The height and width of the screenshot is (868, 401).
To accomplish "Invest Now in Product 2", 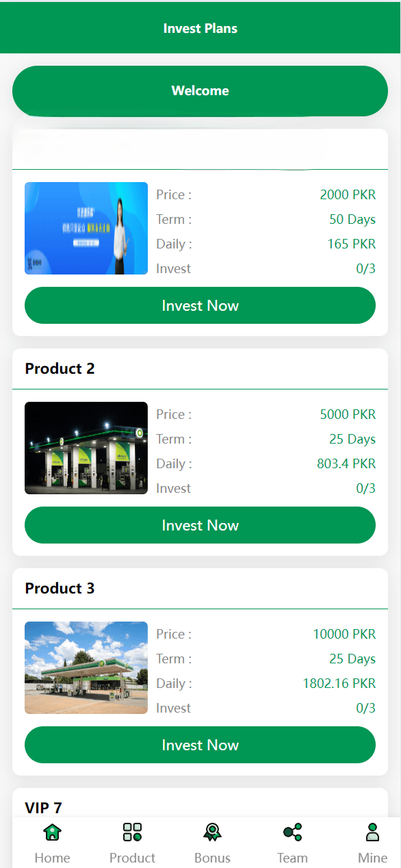I will [x=200, y=525].
